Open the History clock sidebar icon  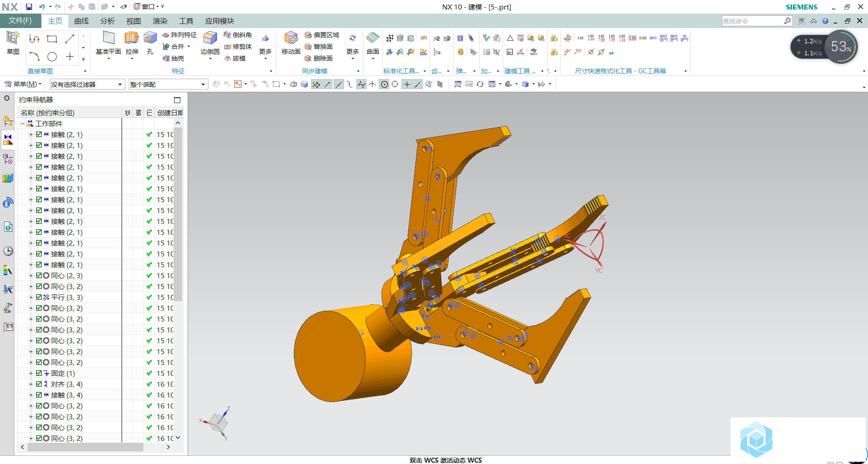pos(8,251)
